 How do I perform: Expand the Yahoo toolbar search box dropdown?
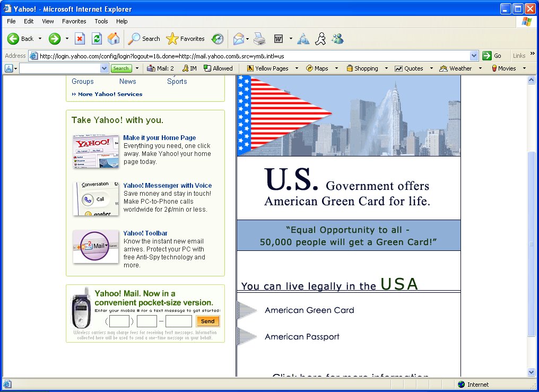[105, 68]
